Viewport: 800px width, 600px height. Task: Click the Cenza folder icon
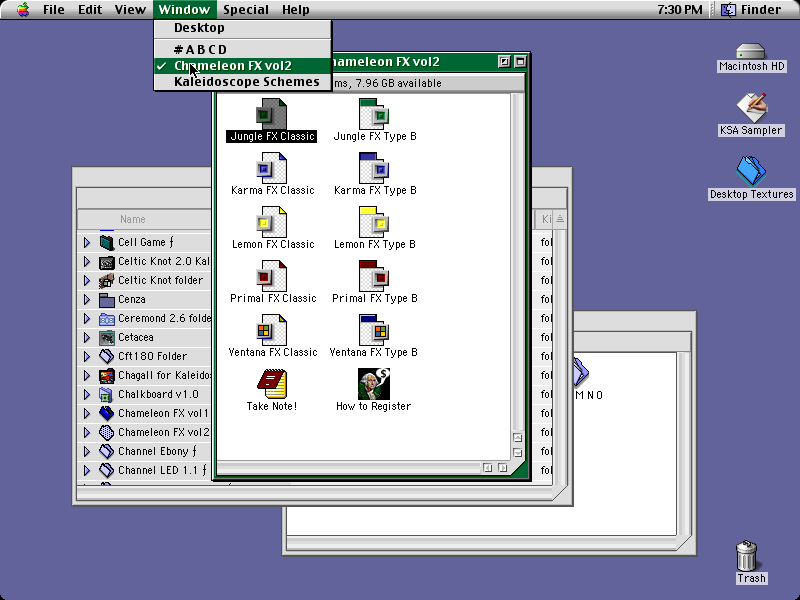[x=106, y=299]
